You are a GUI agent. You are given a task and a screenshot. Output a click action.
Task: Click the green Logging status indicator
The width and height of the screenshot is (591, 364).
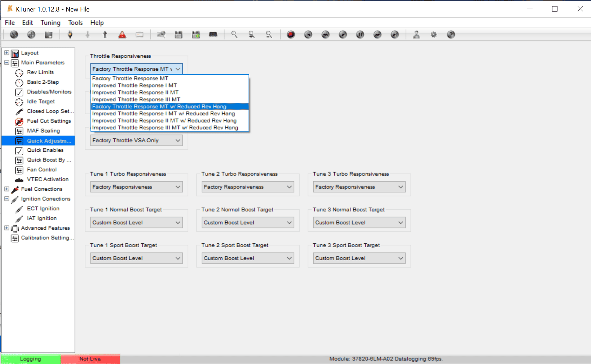[x=31, y=359]
